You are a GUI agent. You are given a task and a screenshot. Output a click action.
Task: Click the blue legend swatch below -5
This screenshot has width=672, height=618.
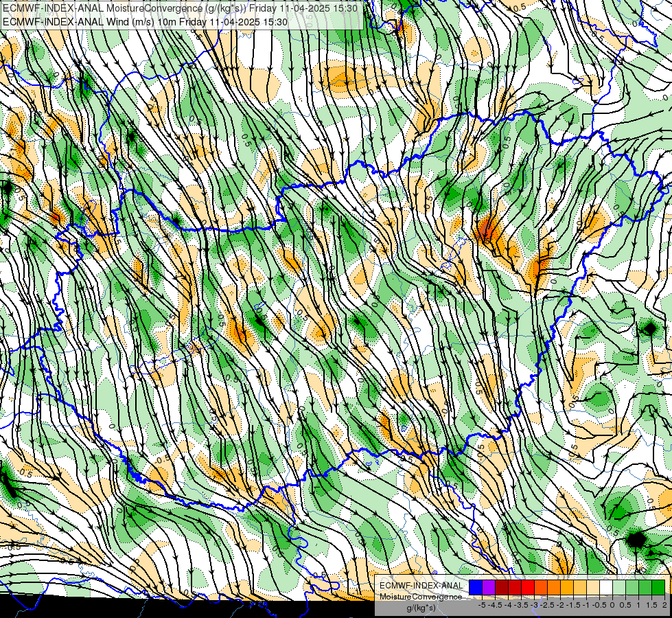click(x=476, y=588)
